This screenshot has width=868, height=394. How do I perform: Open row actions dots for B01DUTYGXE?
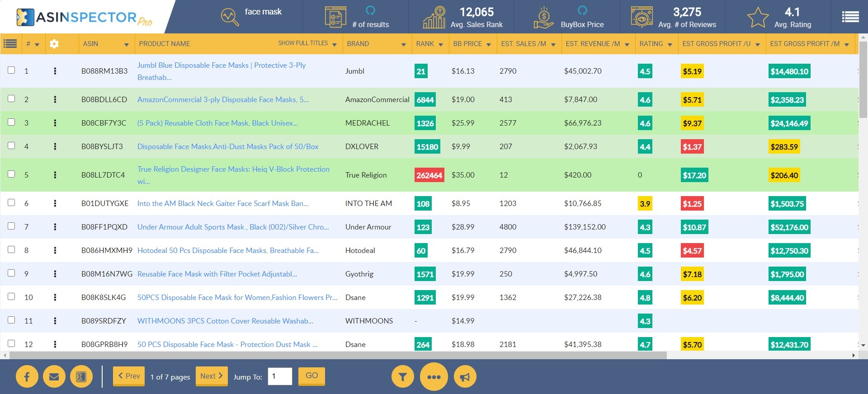point(55,203)
